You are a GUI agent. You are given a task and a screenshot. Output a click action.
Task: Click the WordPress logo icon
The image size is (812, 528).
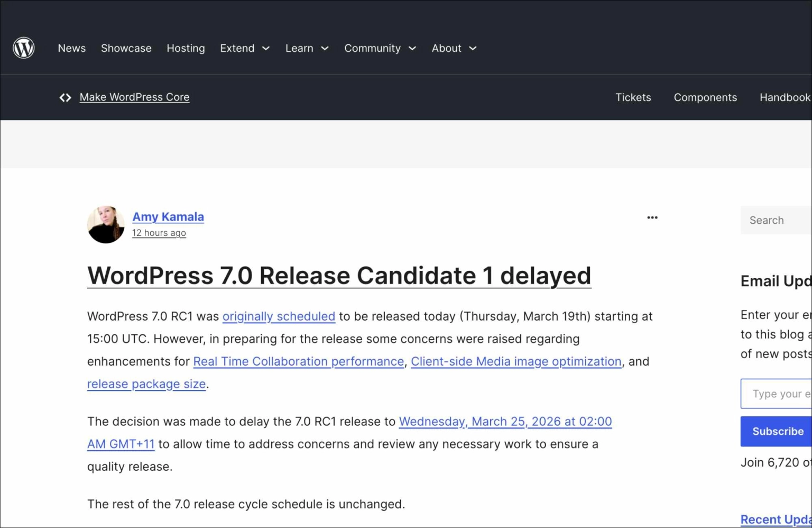[x=24, y=48]
